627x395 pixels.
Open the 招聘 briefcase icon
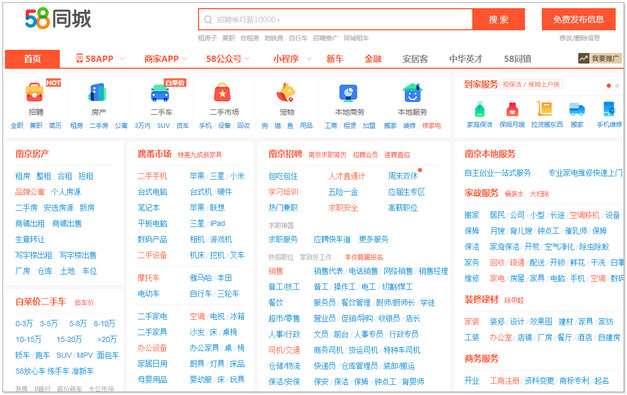[34, 92]
